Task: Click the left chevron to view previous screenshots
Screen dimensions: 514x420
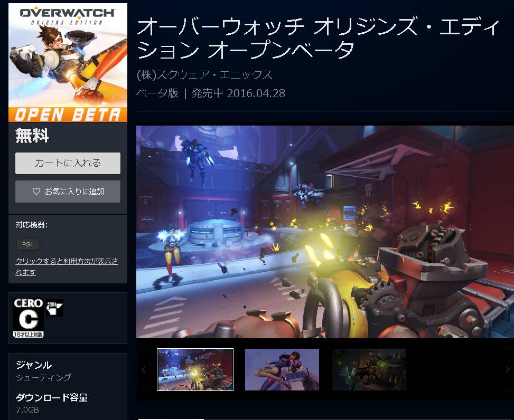Action: 143,369
